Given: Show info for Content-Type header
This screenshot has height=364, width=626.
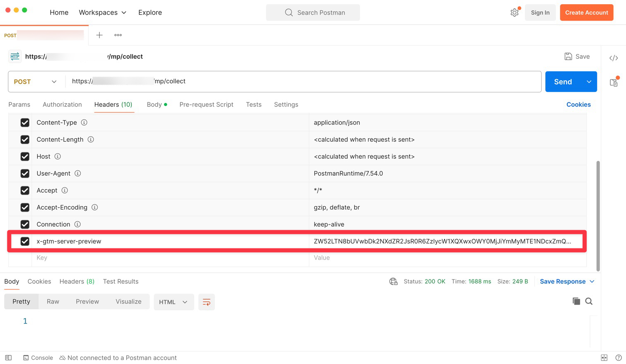Looking at the screenshot, I should pyautogui.click(x=84, y=123).
